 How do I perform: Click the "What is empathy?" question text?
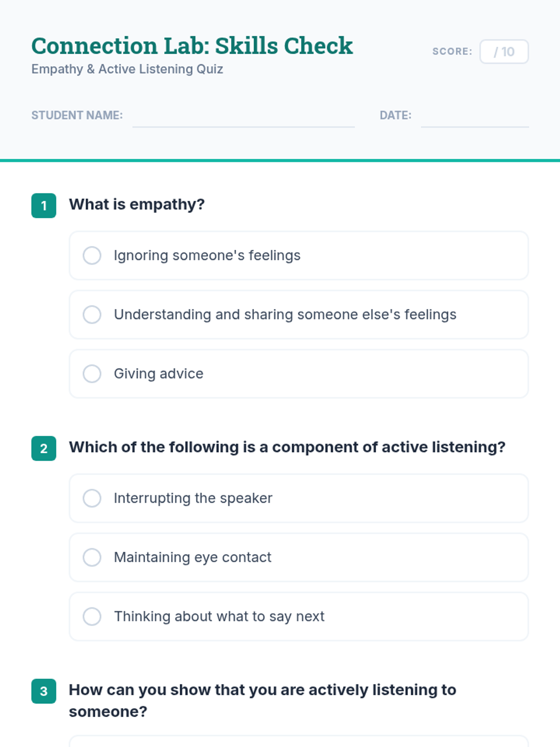(x=137, y=204)
